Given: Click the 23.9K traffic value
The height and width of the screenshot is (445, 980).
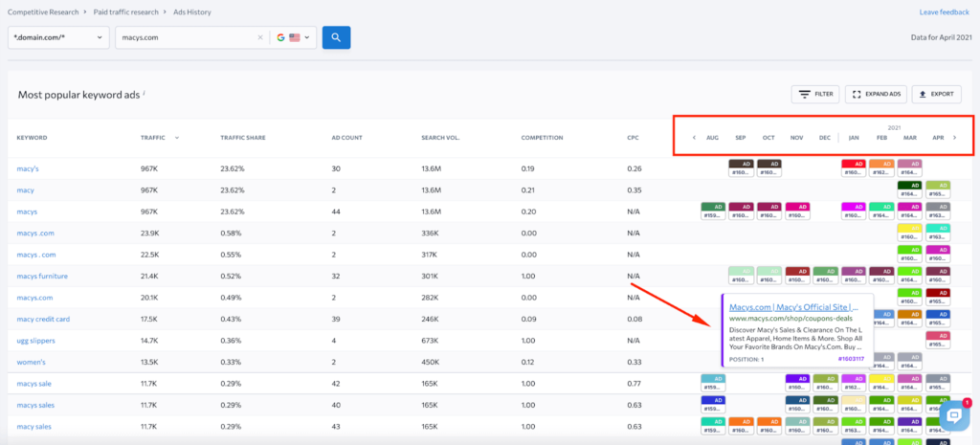Looking at the screenshot, I should click(x=150, y=234).
